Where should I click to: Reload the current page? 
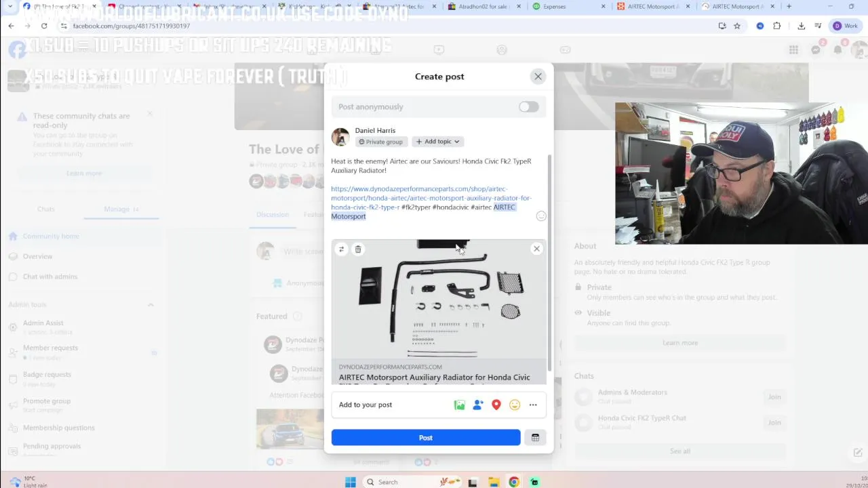pyautogui.click(x=44, y=26)
